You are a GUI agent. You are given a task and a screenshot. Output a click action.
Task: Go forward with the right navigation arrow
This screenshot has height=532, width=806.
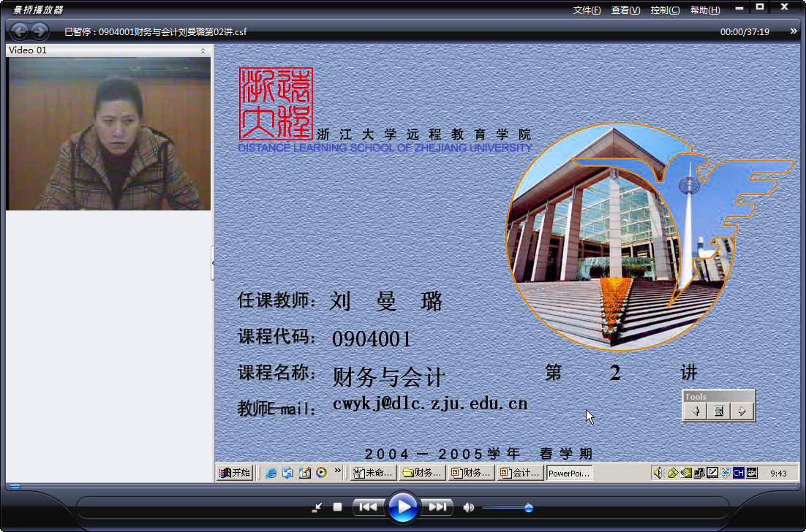click(x=39, y=31)
